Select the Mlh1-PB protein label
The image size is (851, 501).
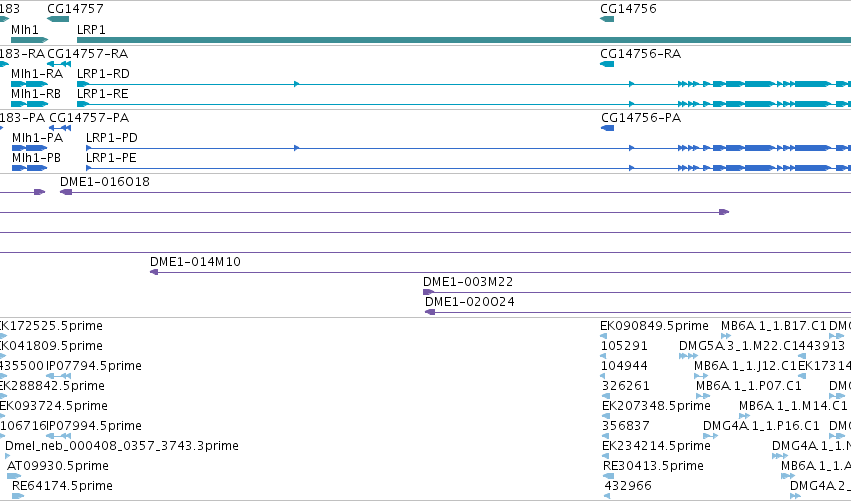(36, 158)
